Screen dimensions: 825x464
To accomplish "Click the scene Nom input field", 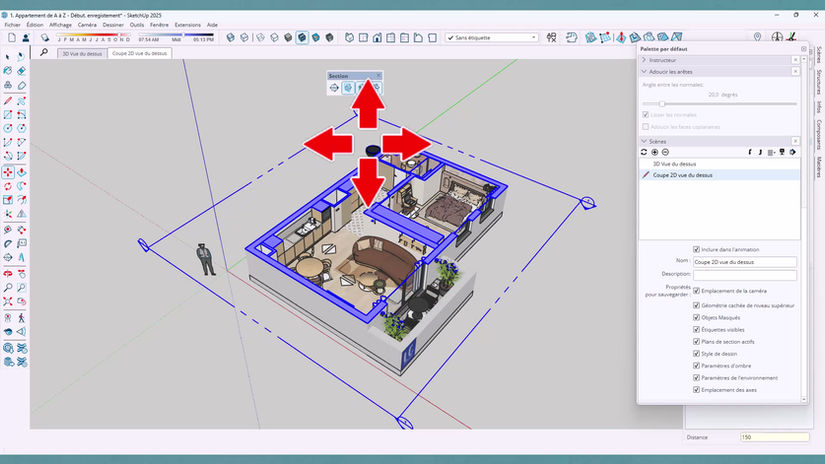I will 744,261.
